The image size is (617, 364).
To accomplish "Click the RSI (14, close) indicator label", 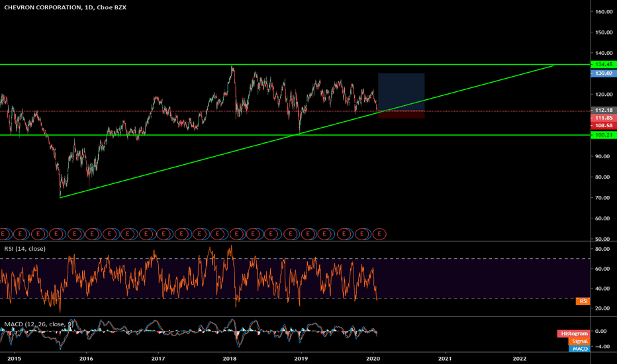I will click(24, 249).
